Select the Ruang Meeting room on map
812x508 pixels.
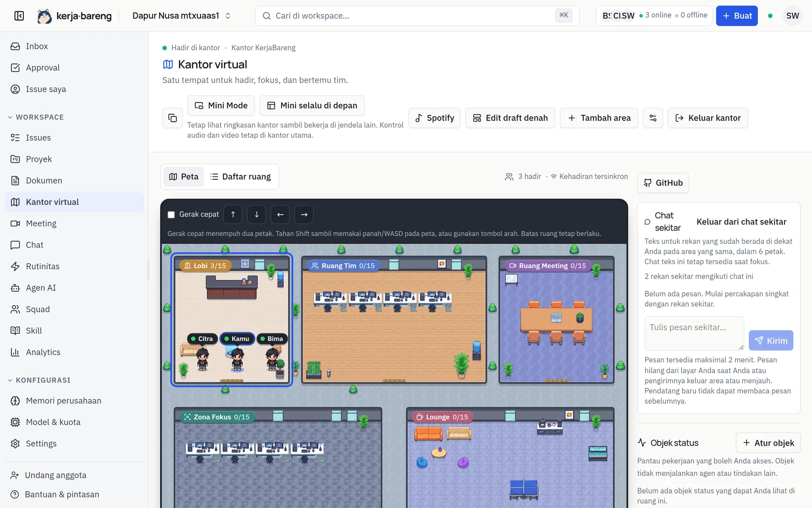[x=556, y=320]
